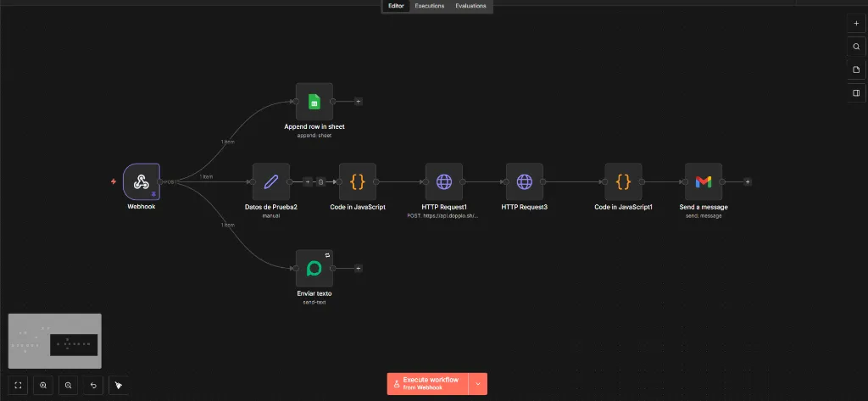This screenshot has width=868, height=401.
Task: Click the HTTP Request1 input connector
Action: 426,181
